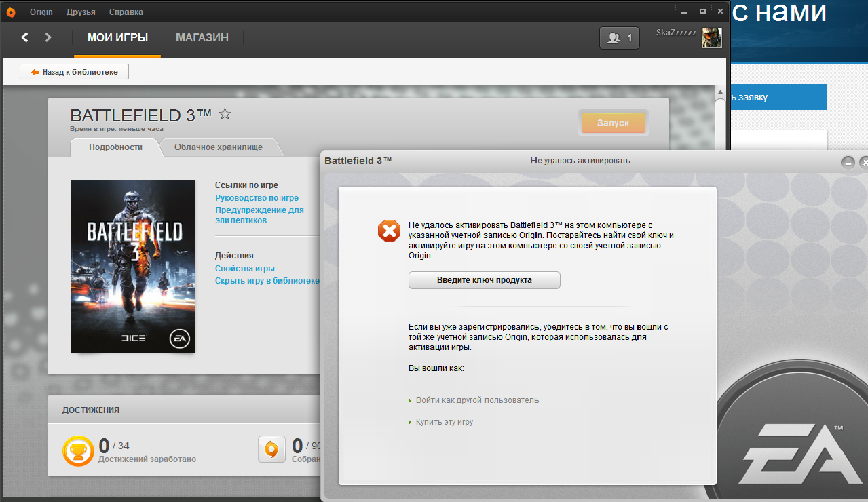Image resolution: width=868 pixels, height=502 pixels.
Task: Click the Origin logo icon in title bar
Action: tap(11, 12)
